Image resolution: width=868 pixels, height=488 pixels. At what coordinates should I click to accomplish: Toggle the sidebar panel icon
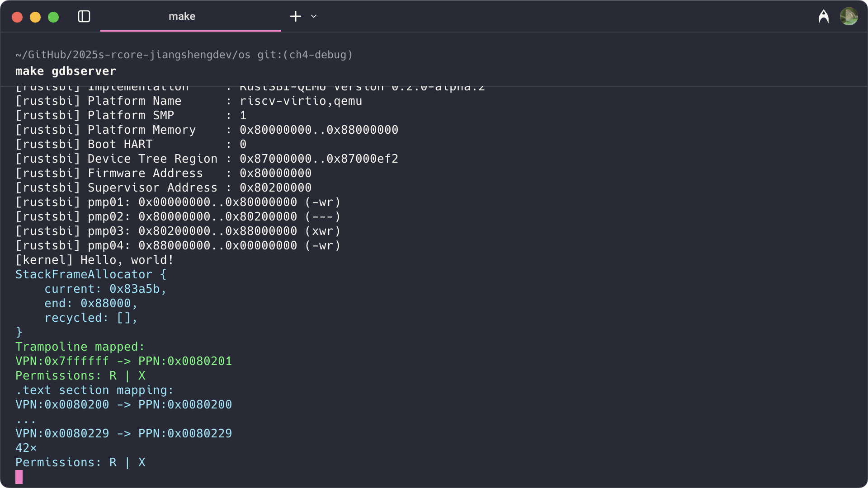click(84, 17)
